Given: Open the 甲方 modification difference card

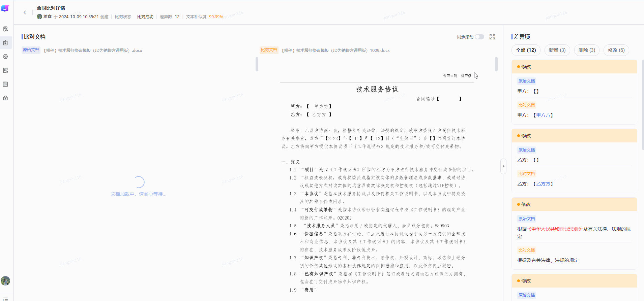Looking at the screenshot, I should pos(574,92).
